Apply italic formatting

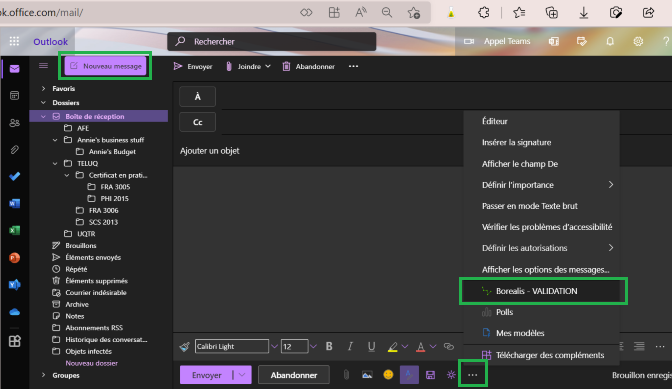350,346
